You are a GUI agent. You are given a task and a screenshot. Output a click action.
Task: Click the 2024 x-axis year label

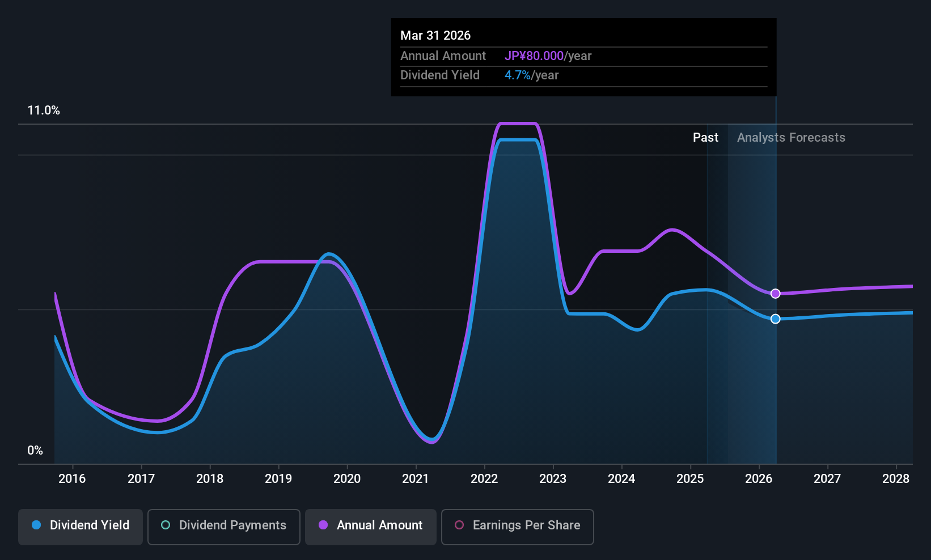coord(621,478)
